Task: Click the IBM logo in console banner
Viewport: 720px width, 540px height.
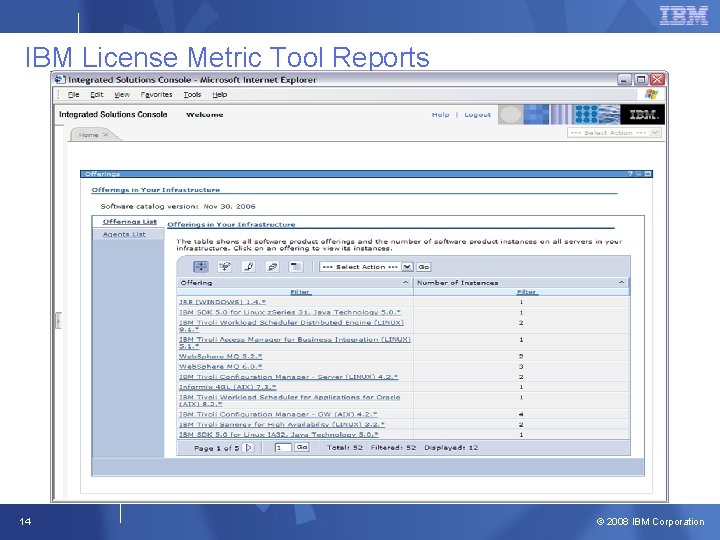Action: [x=642, y=114]
